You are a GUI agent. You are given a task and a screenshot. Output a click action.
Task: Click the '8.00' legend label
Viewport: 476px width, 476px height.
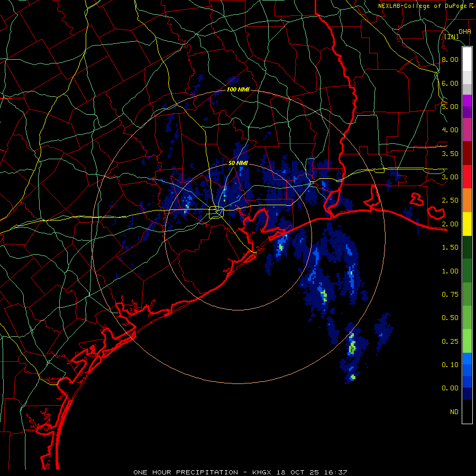(450, 59)
